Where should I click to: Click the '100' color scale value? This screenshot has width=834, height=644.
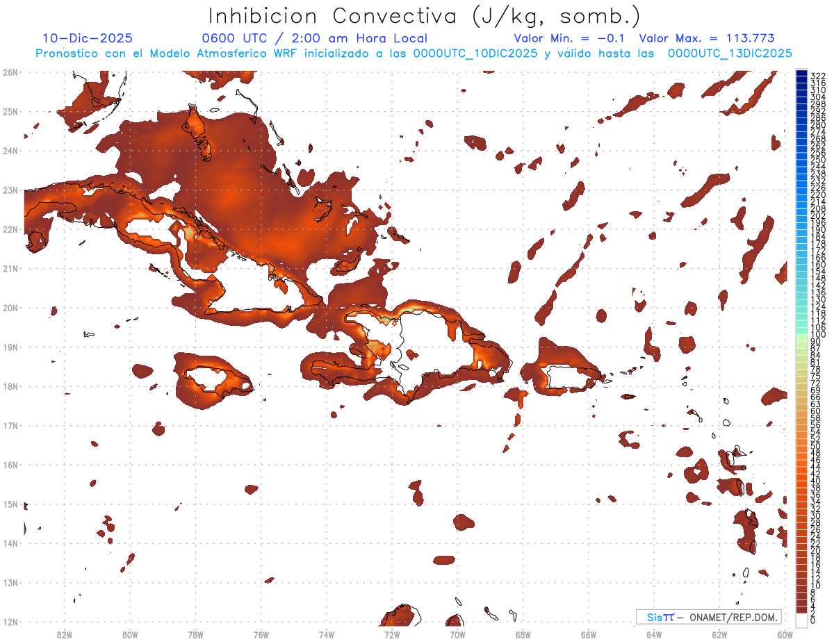coord(818,335)
